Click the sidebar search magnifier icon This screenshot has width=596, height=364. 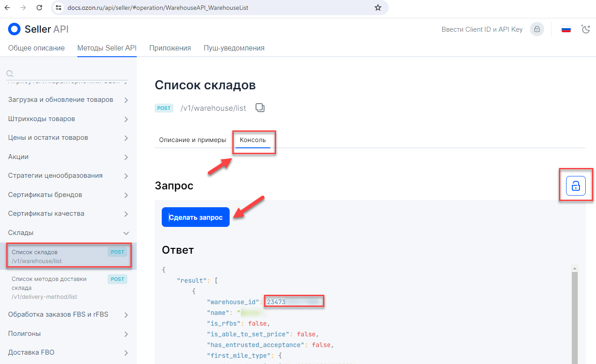point(10,74)
